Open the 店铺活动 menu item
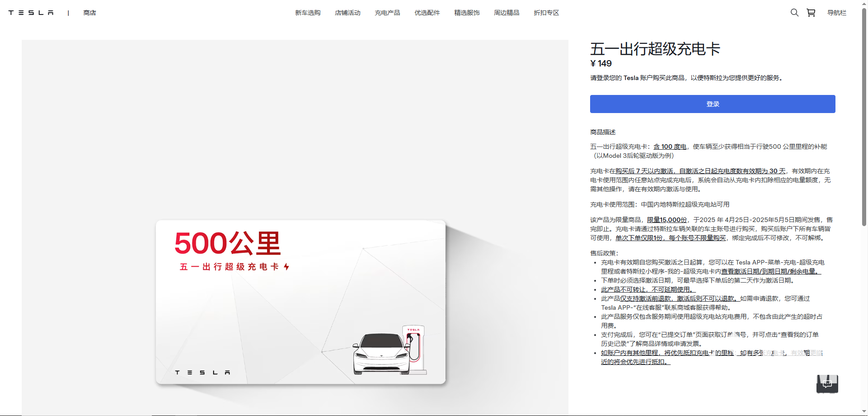 coord(347,13)
